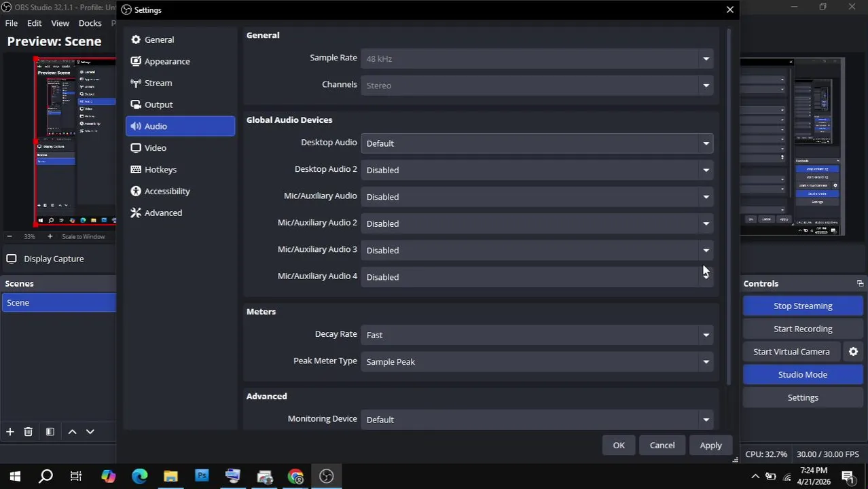
Task: Open scene filters icon
Action: (x=50, y=432)
